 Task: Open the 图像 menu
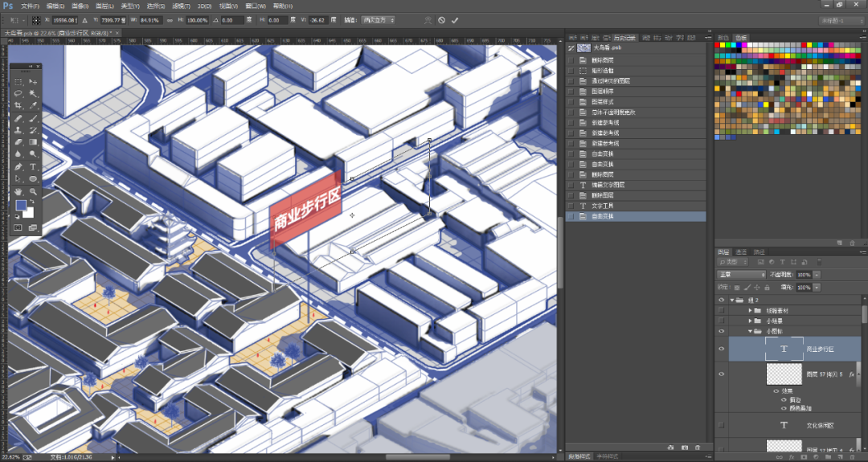(x=79, y=5)
